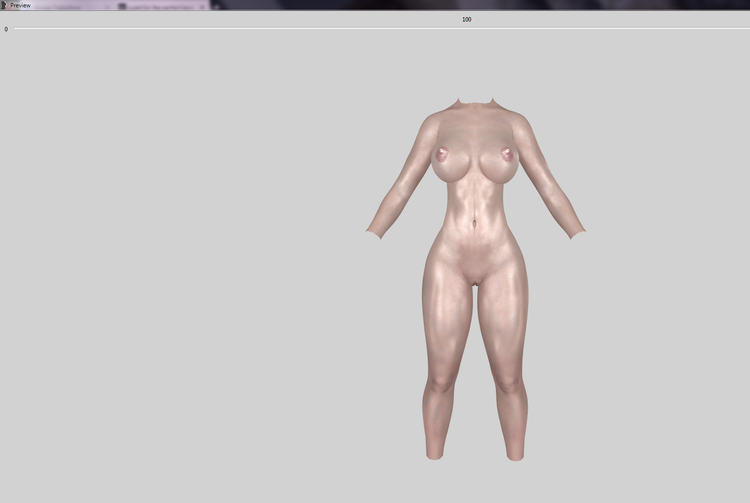Click the '100' slider value label

(x=466, y=20)
